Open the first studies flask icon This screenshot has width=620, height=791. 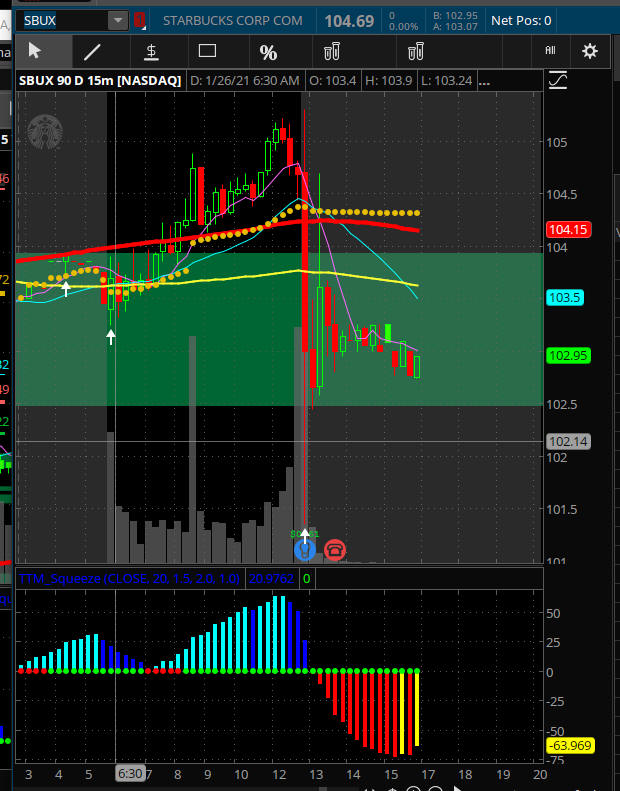(331, 50)
